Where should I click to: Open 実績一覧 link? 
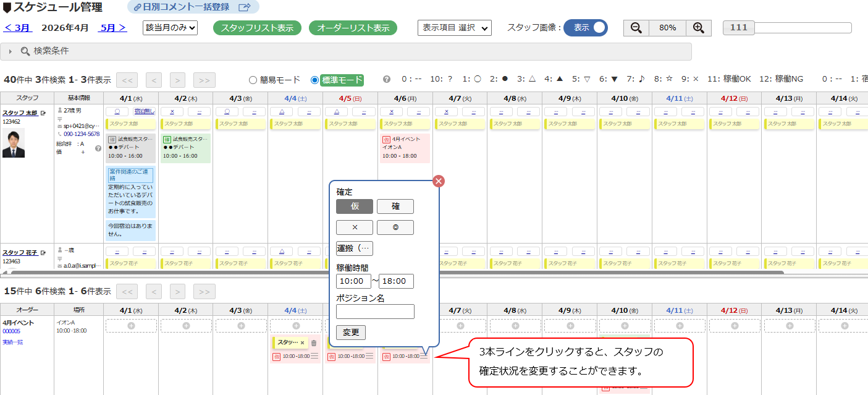tap(12, 342)
